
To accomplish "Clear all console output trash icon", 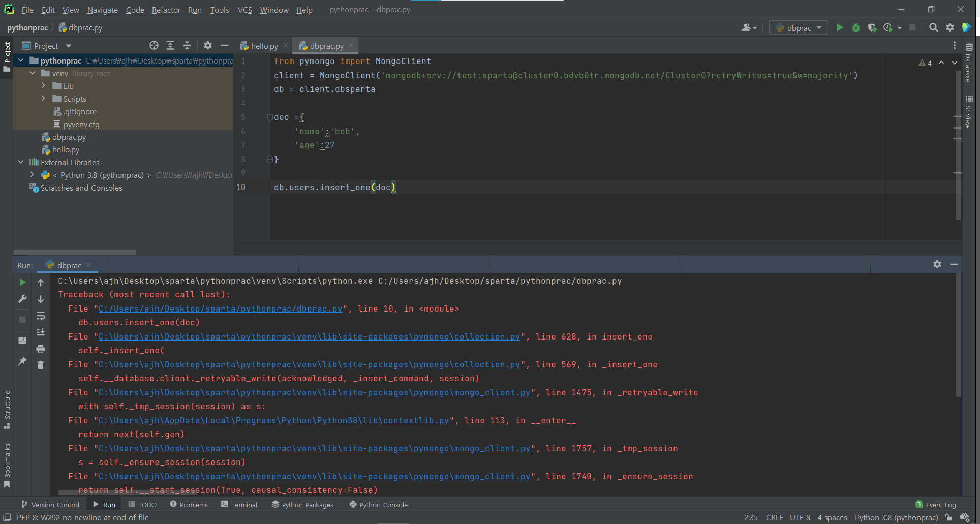I will click(x=41, y=365).
